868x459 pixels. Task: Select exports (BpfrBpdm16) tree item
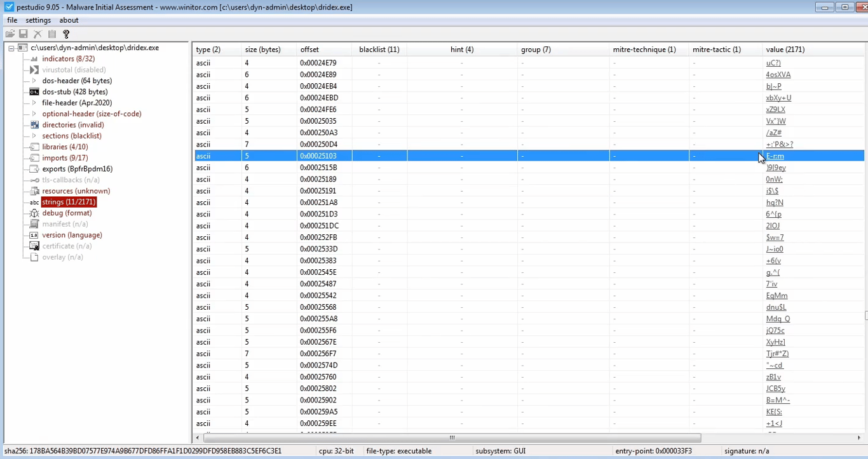(78, 169)
